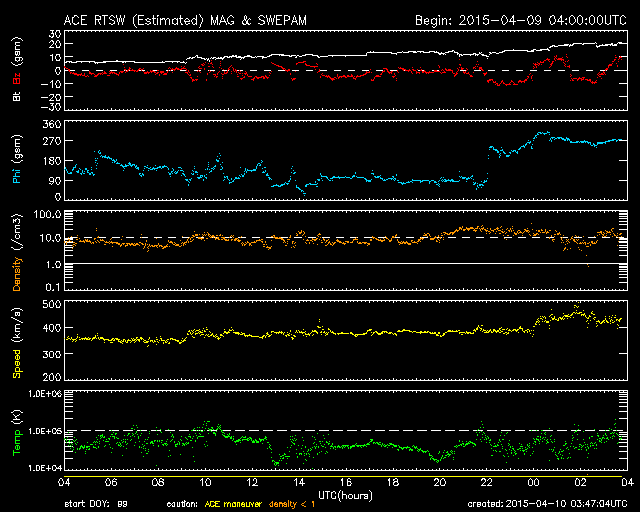Click the "270" tick on the Phi axis
Viewport: 640px width, 512px height.
pyautogui.click(x=52, y=141)
